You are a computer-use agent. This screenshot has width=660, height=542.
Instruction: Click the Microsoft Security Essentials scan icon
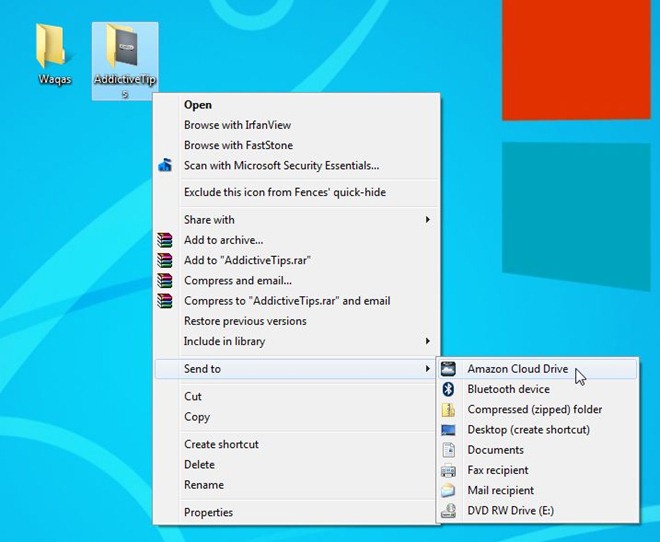tap(165, 165)
